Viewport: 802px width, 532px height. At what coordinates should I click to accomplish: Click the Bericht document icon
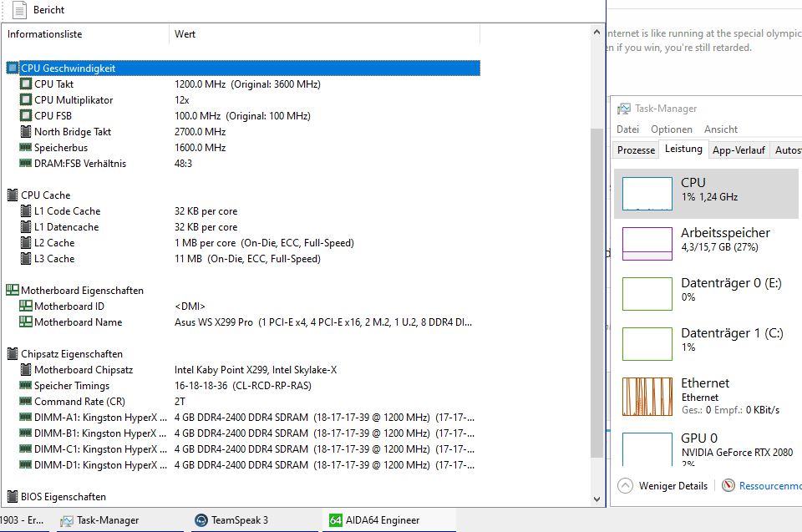pyautogui.click(x=19, y=10)
